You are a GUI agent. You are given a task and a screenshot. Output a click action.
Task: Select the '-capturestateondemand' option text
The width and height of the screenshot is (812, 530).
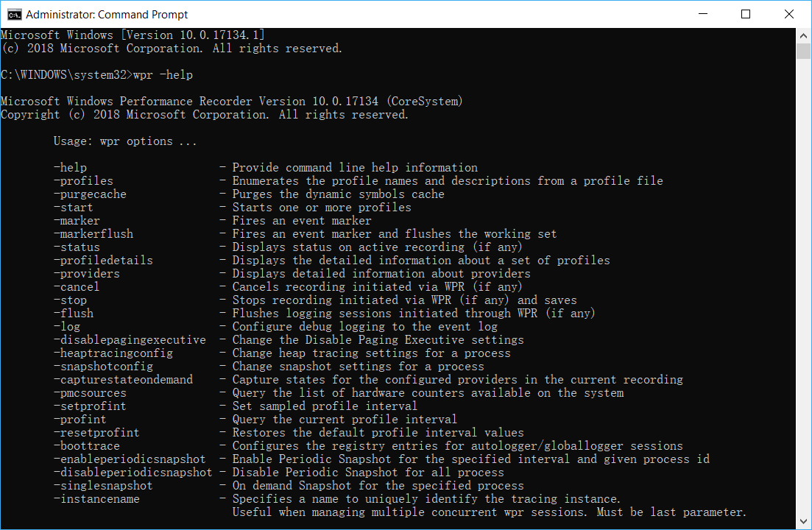click(123, 380)
